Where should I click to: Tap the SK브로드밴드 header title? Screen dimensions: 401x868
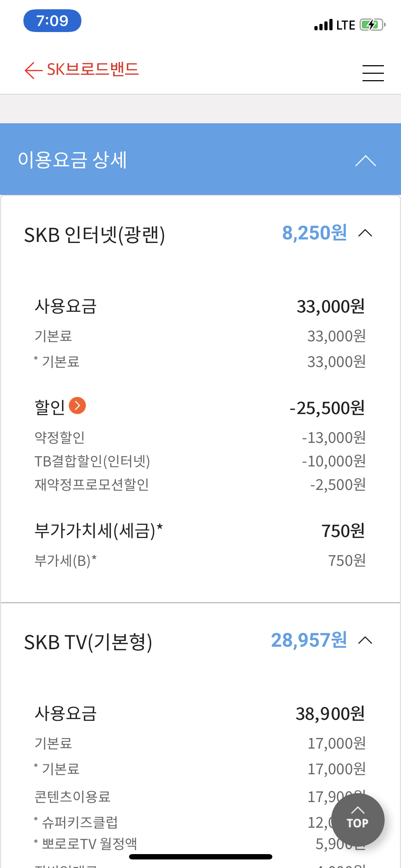pos(93,69)
